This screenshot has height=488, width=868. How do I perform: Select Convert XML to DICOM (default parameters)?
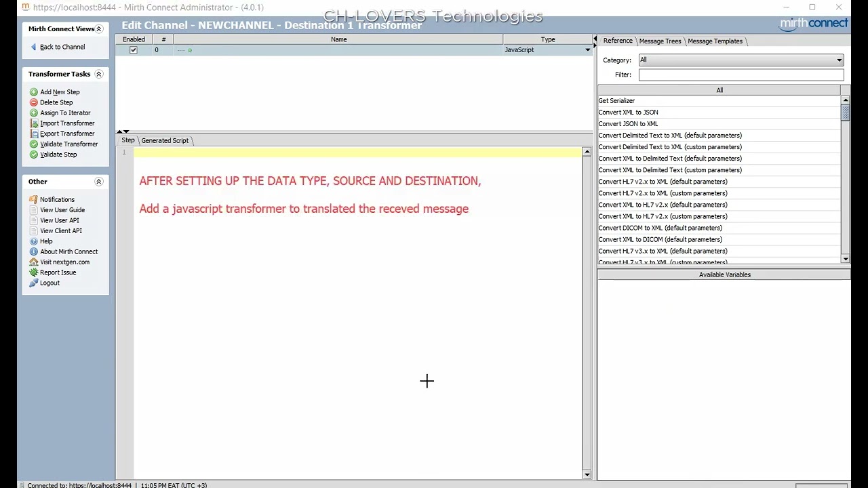(x=719, y=239)
